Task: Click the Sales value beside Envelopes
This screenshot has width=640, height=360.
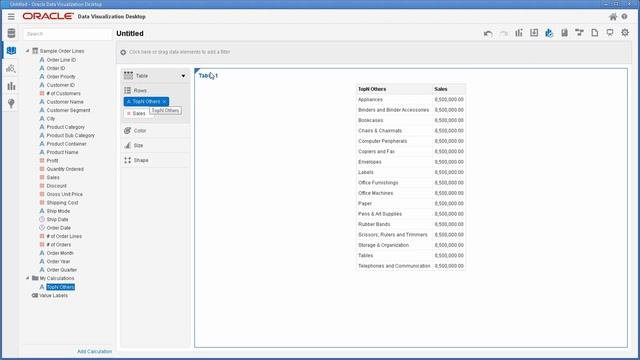Action: point(449,162)
